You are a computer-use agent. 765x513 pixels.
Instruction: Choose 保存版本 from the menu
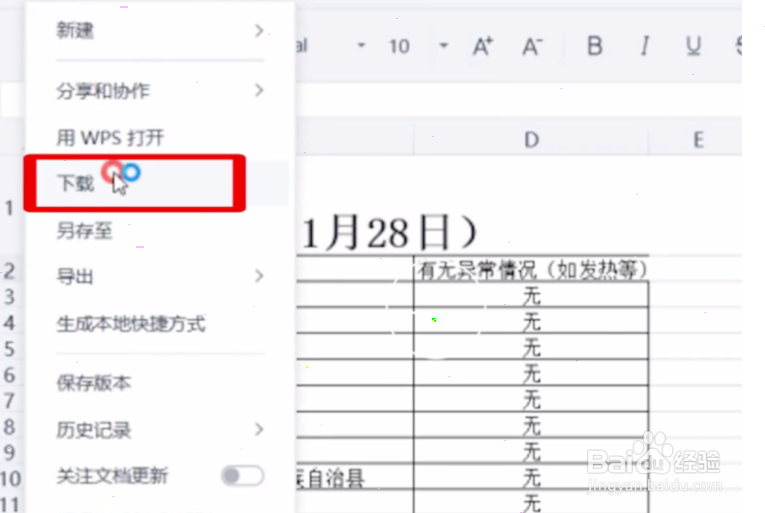(94, 383)
